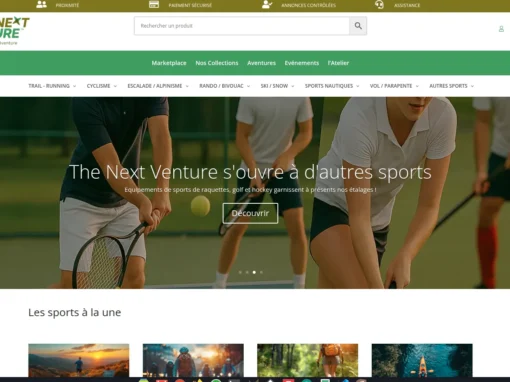Open the Marketplace menu item
The width and height of the screenshot is (510, 382).
(169, 63)
